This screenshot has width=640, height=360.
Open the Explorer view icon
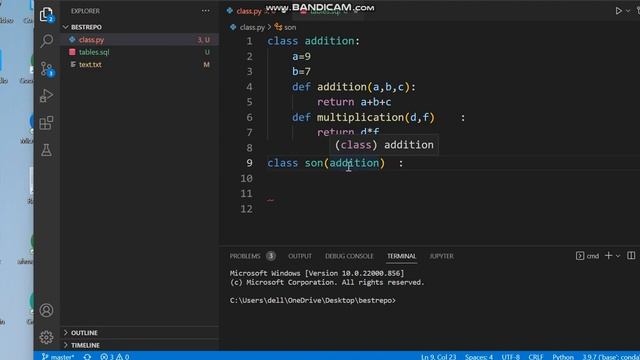(47, 15)
